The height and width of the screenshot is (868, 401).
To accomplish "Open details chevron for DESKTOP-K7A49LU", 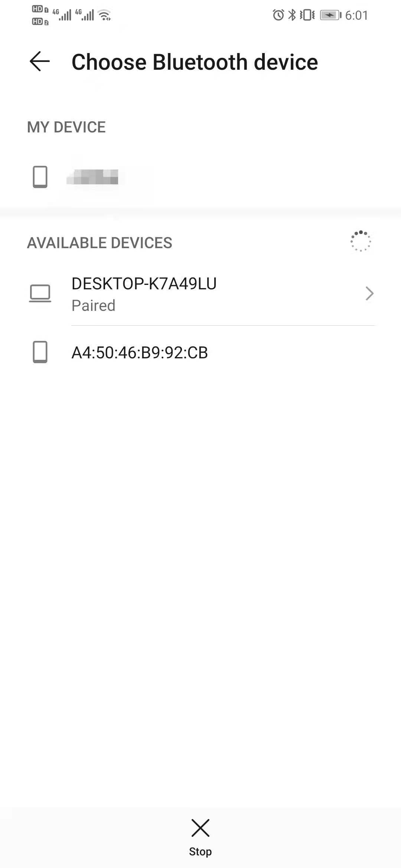I will tap(369, 293).
